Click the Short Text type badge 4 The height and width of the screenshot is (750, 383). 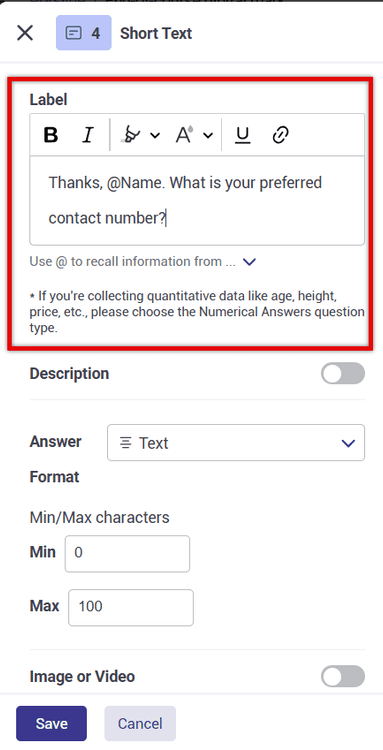(x=84, y=33)
